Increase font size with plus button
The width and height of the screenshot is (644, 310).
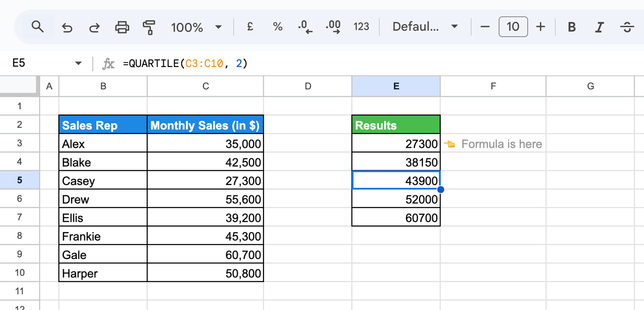[541, 27]
